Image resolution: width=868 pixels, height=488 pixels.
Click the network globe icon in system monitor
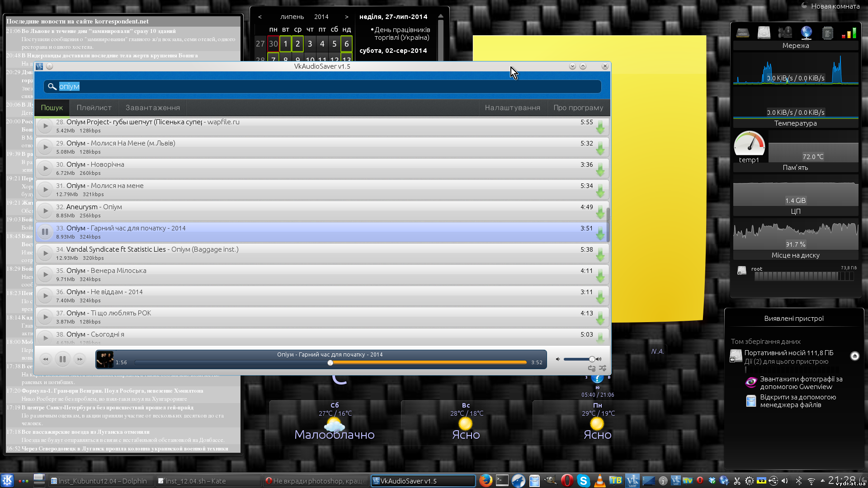pos(807,33)
